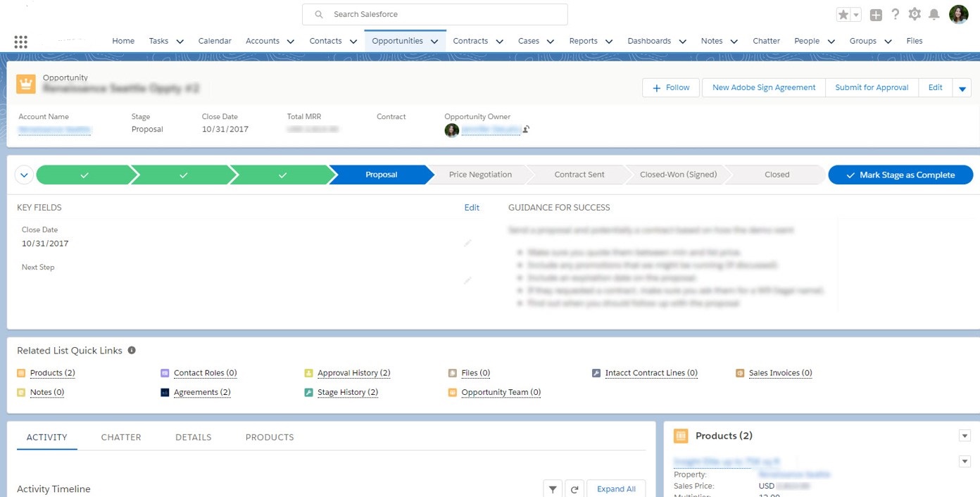Image resolution: width=980 pixels, height=497 pixels.
Task: Switch to the PRODUCTS tab
Action: 270,437
